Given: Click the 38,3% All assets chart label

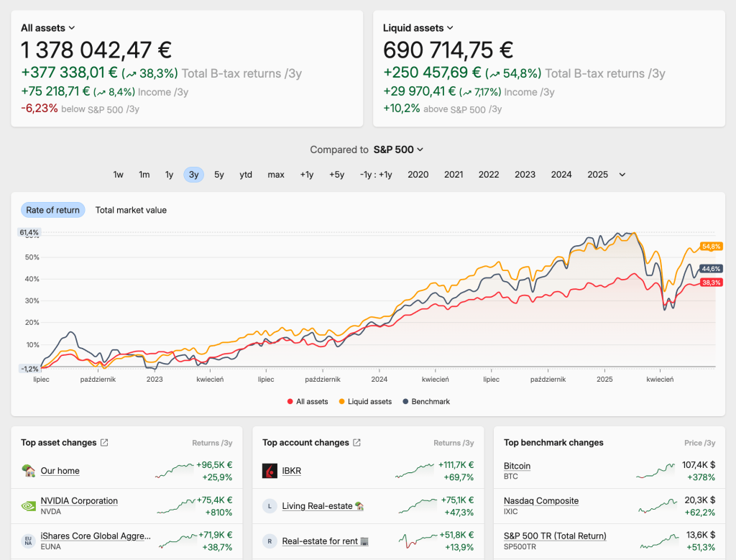Looking at the screenshot, I should click(711, 283).
